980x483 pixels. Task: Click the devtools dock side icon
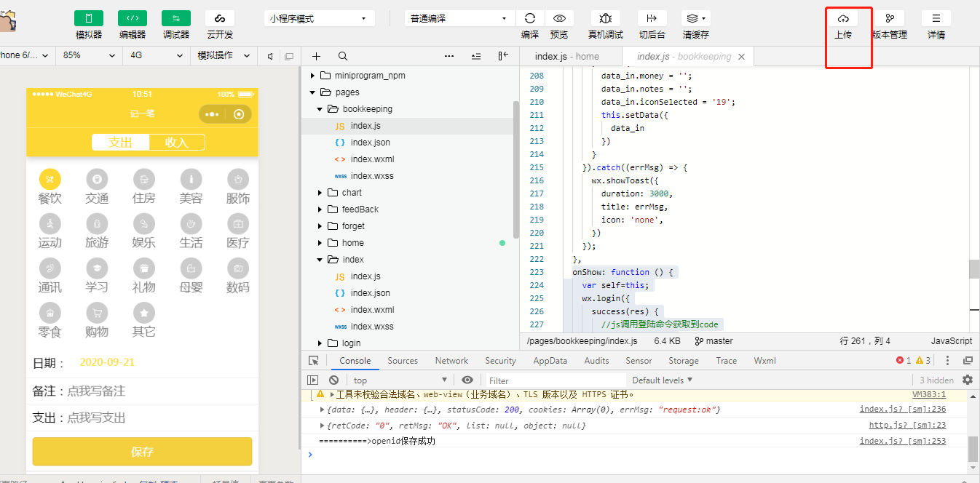(968, 361)
